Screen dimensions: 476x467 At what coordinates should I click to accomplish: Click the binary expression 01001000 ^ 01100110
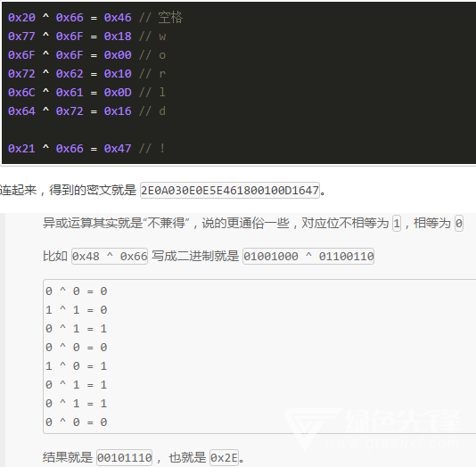[x=308, y=257]
